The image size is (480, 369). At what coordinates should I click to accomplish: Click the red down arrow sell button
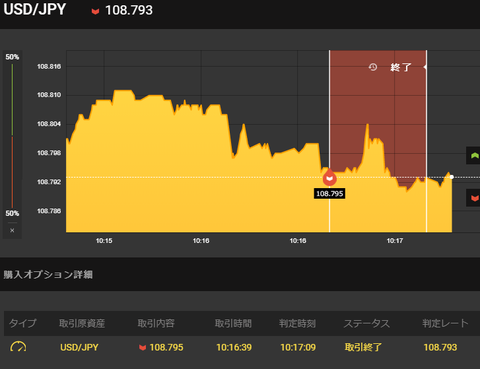click(x=473, y=198)
